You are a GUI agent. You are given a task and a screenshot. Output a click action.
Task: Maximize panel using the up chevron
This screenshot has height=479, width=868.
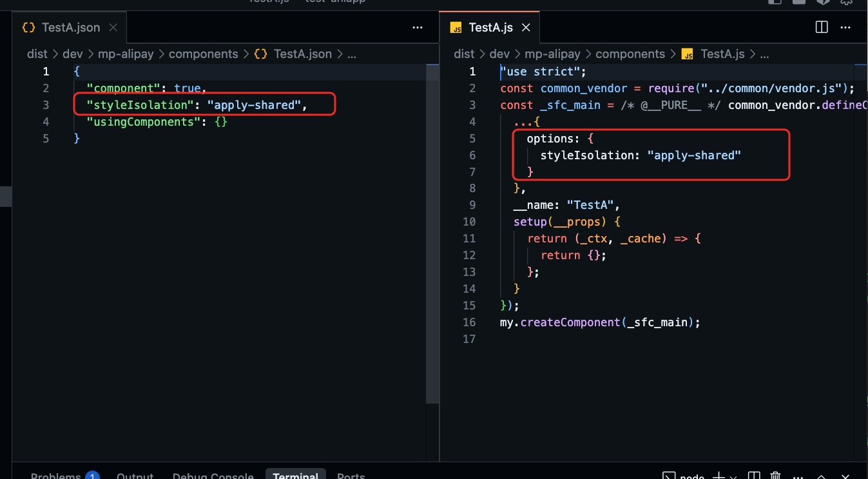(820, 476)
